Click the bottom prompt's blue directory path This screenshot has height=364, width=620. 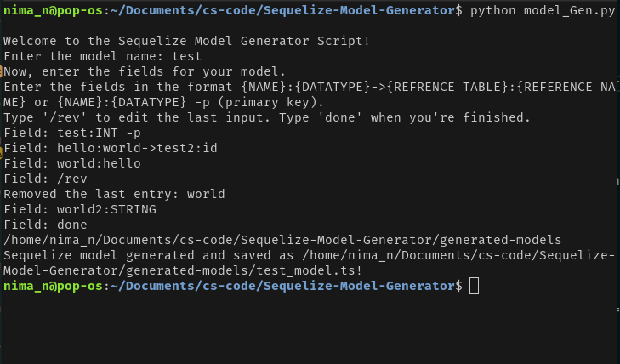point(282,286)
